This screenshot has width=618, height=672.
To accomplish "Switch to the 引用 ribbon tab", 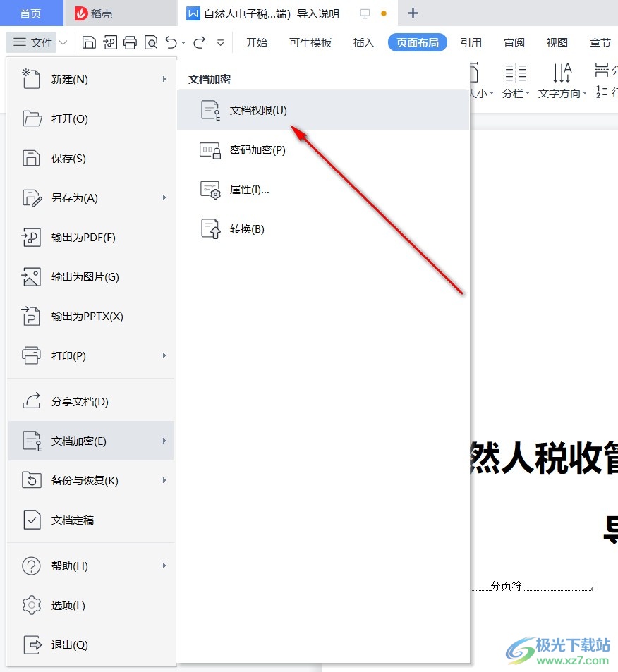I will pos(471,42).
